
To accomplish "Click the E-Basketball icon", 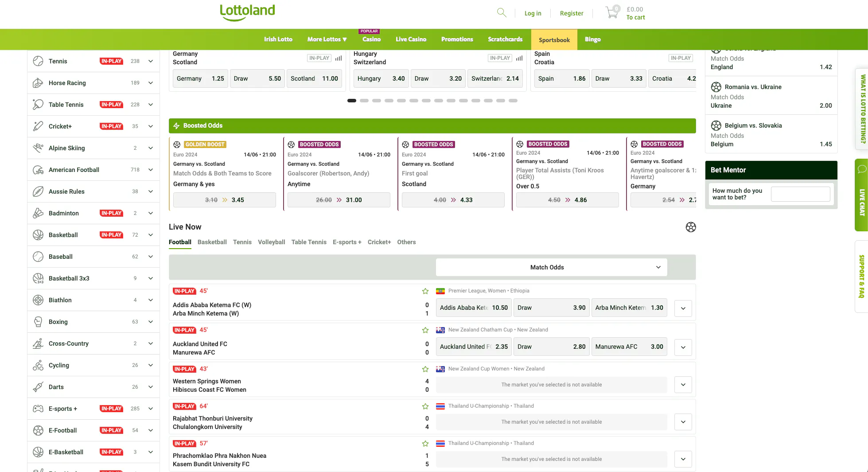I will pyautogui.click(x=38, y=452).
